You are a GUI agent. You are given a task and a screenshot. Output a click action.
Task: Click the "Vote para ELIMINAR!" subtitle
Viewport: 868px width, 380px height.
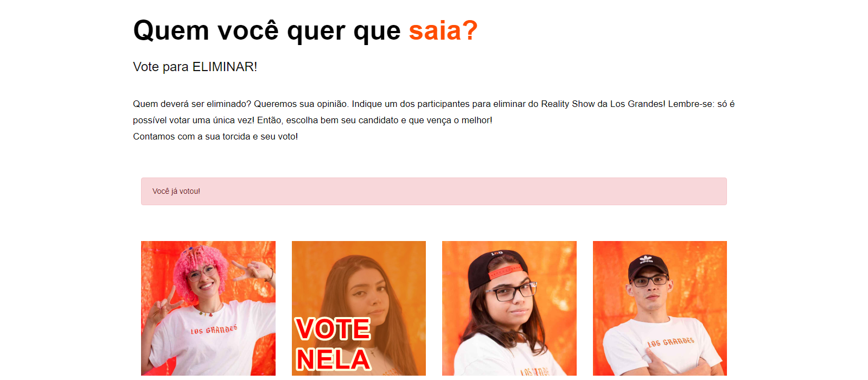(x=195, y=67)
